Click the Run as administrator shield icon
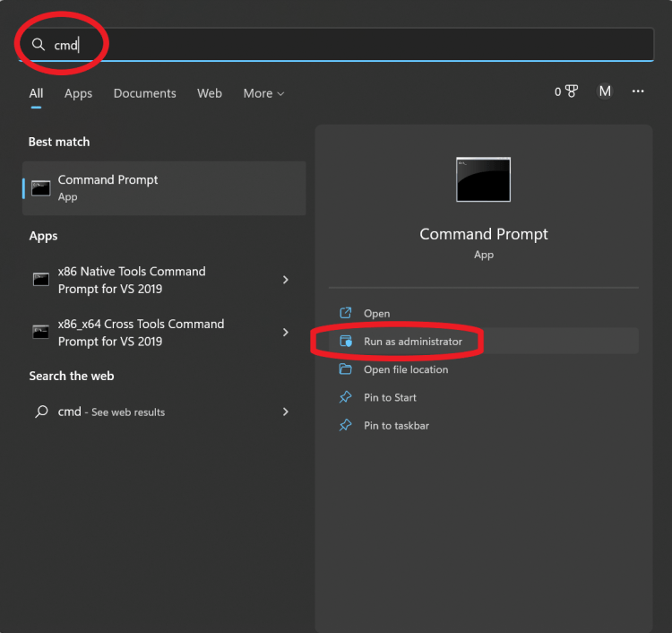This screenshot has width=672, height=633. (x=346, y=342)
